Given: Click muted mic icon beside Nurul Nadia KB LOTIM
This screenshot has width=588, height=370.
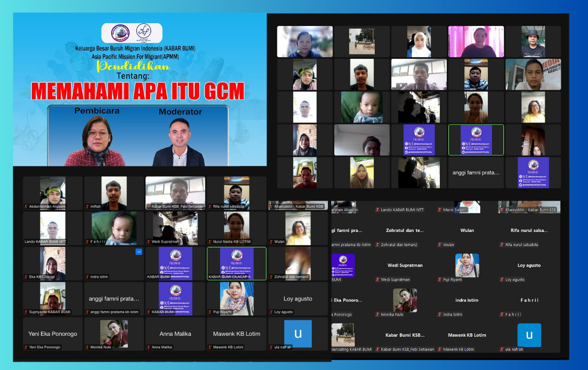Looking at the screenshot, I should [x=210, y=242].
